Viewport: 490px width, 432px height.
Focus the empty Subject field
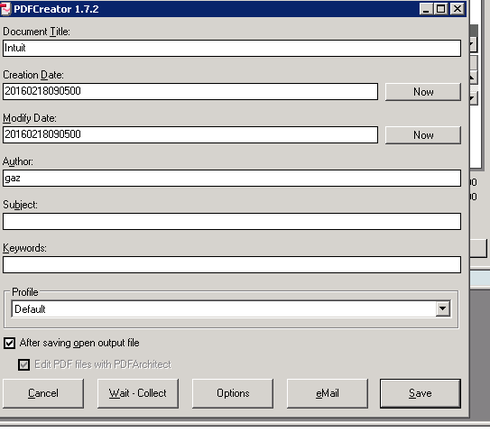point(232,222)
